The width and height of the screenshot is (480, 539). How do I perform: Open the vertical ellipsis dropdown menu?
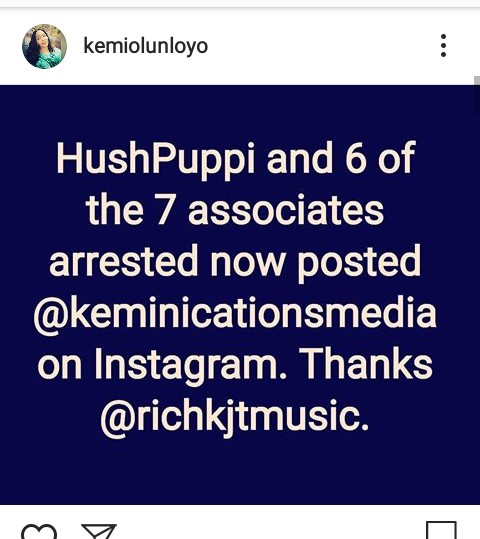443,45
